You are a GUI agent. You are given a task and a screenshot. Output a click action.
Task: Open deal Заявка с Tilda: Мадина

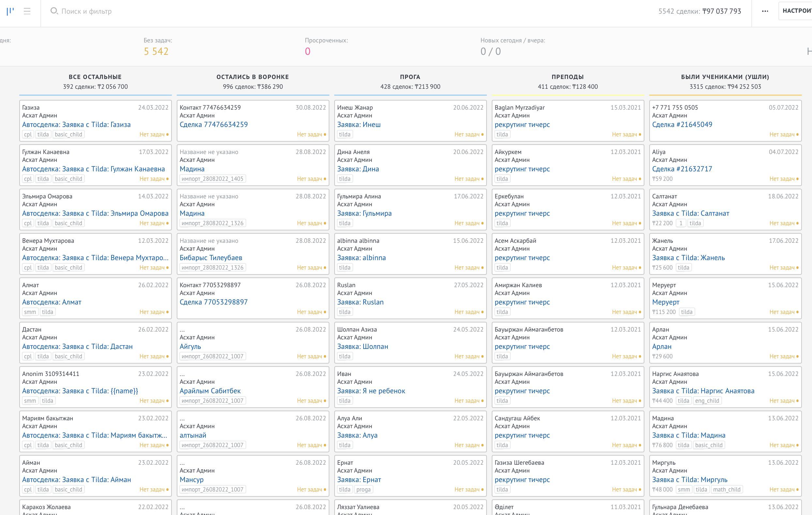point(689,435)
